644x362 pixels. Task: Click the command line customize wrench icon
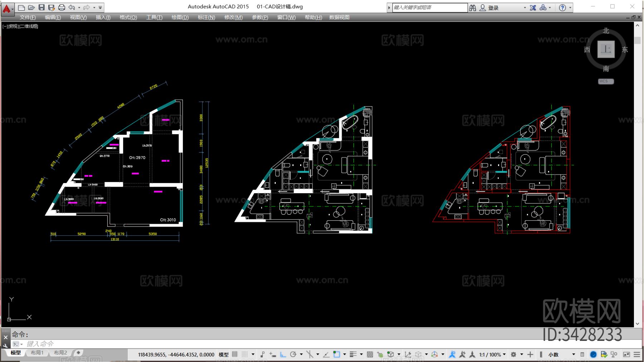tap(5, 346)
